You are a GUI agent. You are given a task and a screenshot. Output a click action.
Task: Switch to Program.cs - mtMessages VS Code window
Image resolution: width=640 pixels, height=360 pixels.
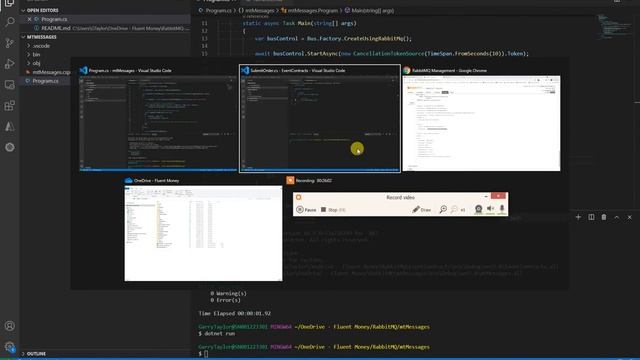pos(158,119)
